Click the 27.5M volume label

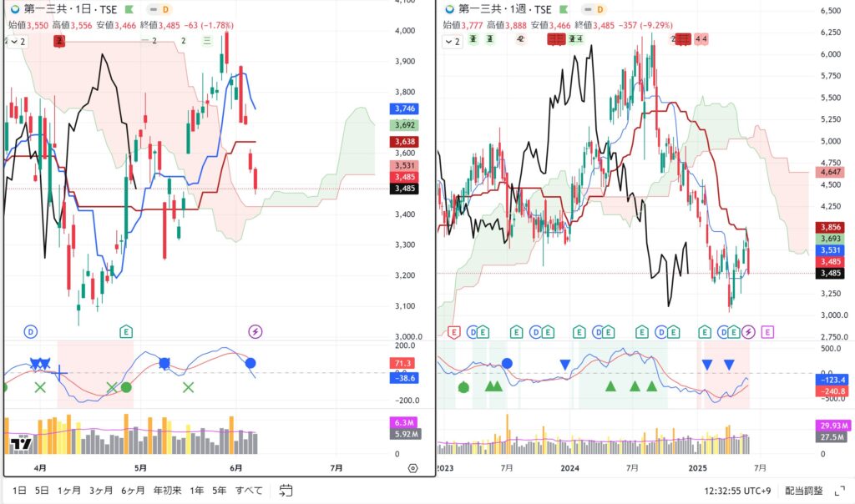832,437
